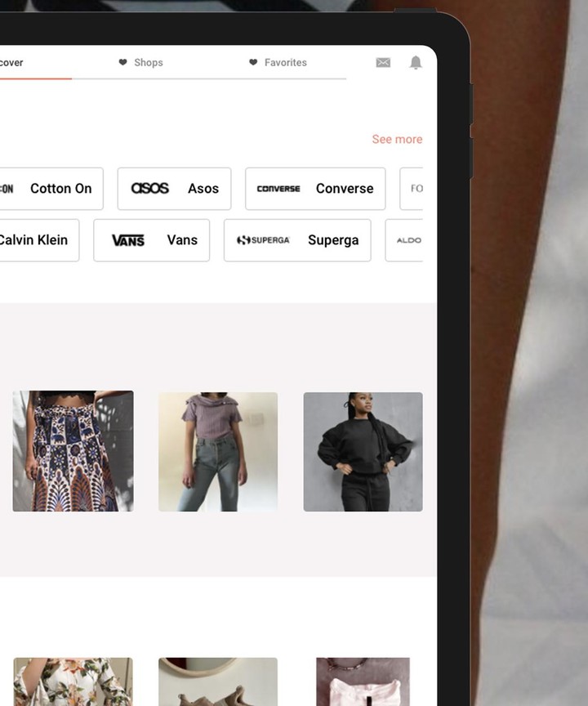Open the pink shirt photo
The image size is (588, 706).
pyautogui.click(x=363, y=681)
